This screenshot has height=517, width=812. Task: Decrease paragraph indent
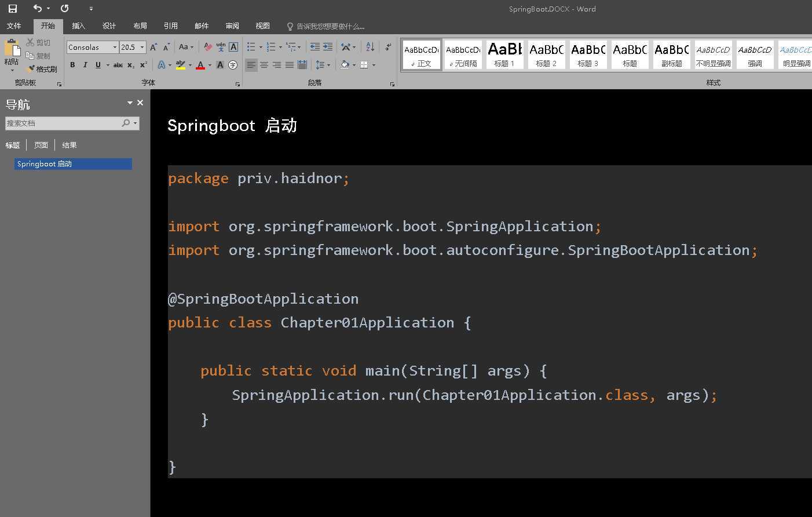pyautogui.click(x=314, y=48)
